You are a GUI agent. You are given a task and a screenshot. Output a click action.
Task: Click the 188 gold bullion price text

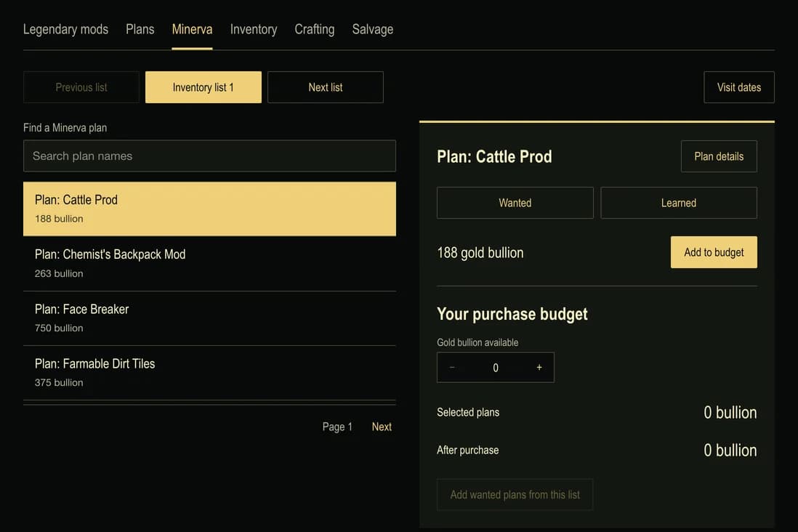pos(480,252)
